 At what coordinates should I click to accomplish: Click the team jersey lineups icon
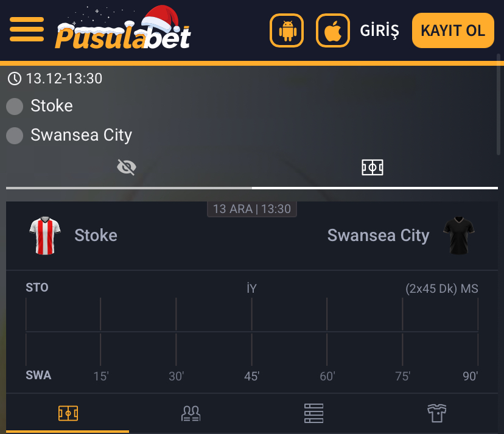pyautogui.click(x=436, y=413)
